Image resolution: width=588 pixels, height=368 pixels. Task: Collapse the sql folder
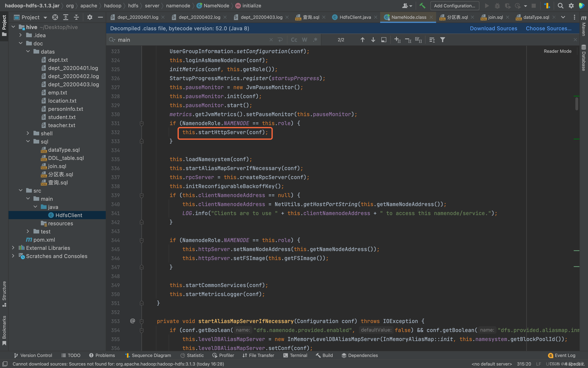(28, 141)
